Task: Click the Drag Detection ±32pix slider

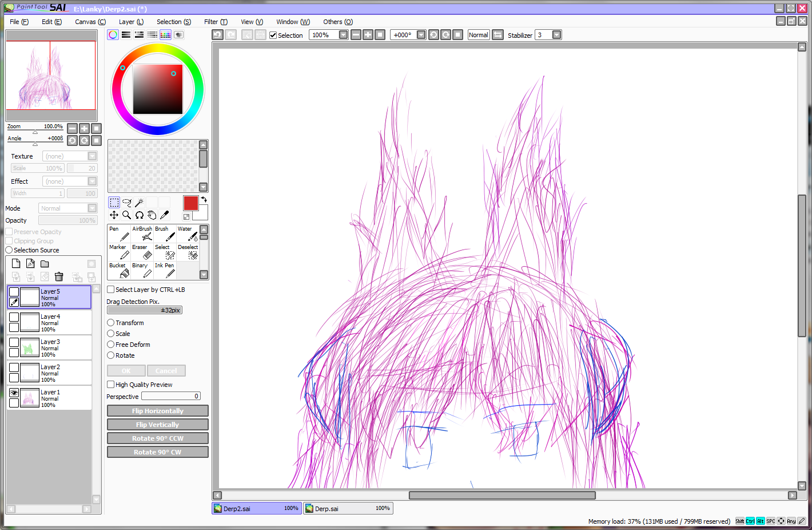Action: [145, 310]
